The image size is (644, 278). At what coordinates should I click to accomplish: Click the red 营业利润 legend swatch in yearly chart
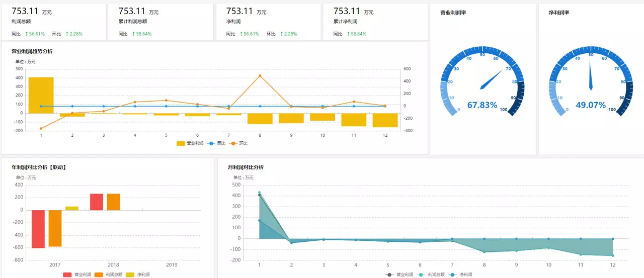(x=68, y=274)
